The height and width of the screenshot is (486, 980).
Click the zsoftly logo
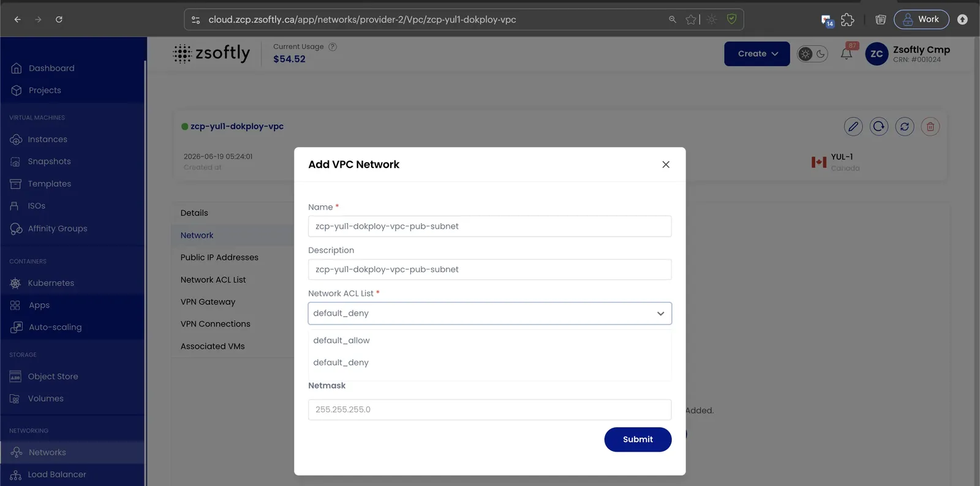211,53
